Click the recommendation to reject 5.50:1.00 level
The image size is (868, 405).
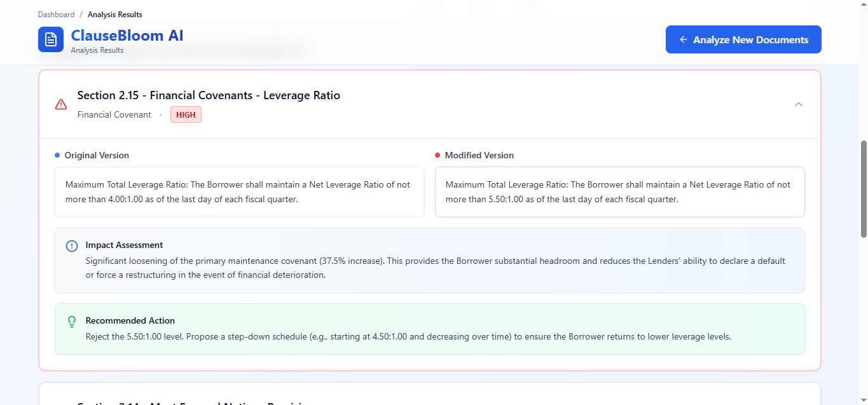pos(408,336)
